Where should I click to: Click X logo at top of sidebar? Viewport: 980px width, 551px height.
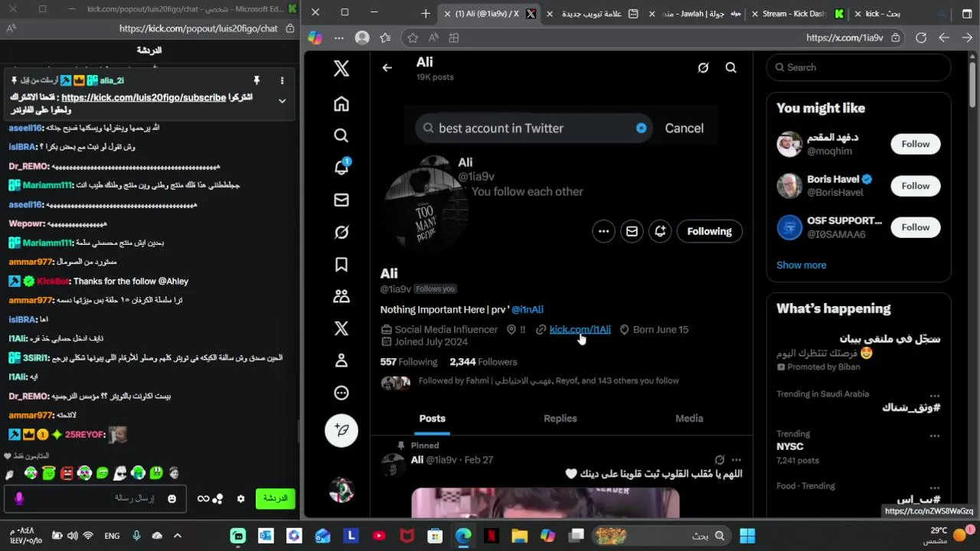[x=341, y=68]
